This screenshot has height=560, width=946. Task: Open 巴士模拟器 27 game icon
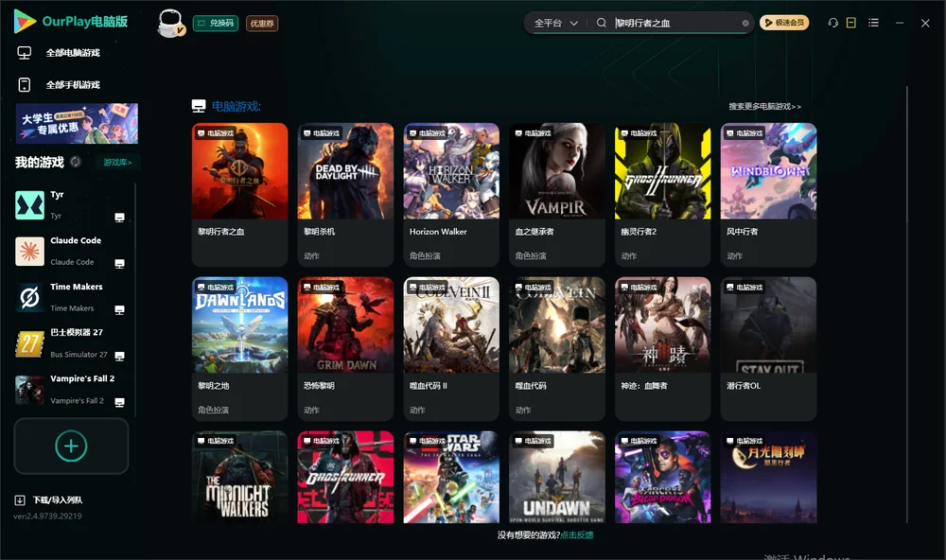click(29, 343)
